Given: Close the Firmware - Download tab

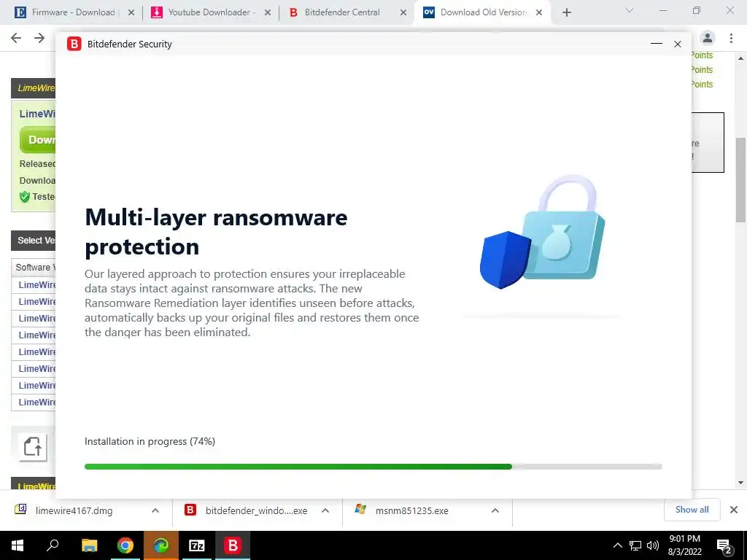Looking at the screenshot, I should [131, 13].
